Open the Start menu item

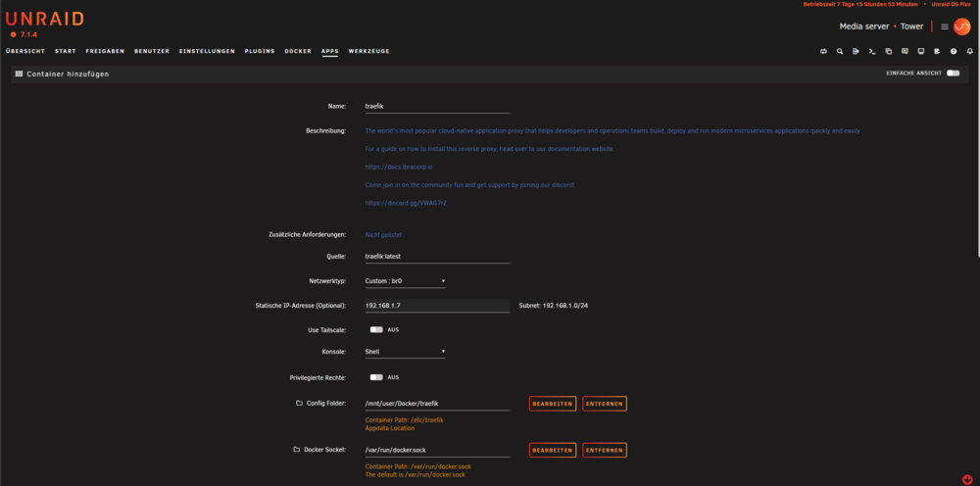point(65,51)
